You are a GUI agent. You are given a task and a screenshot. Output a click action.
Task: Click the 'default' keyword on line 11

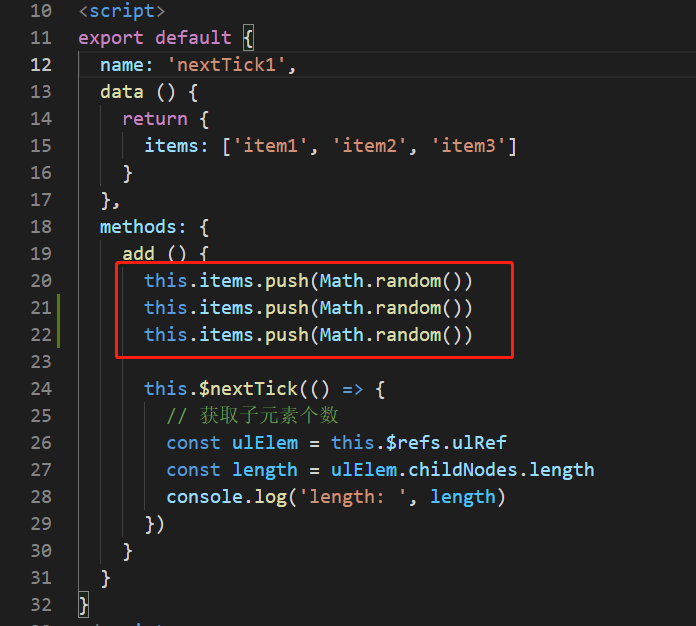click(193, 38)
